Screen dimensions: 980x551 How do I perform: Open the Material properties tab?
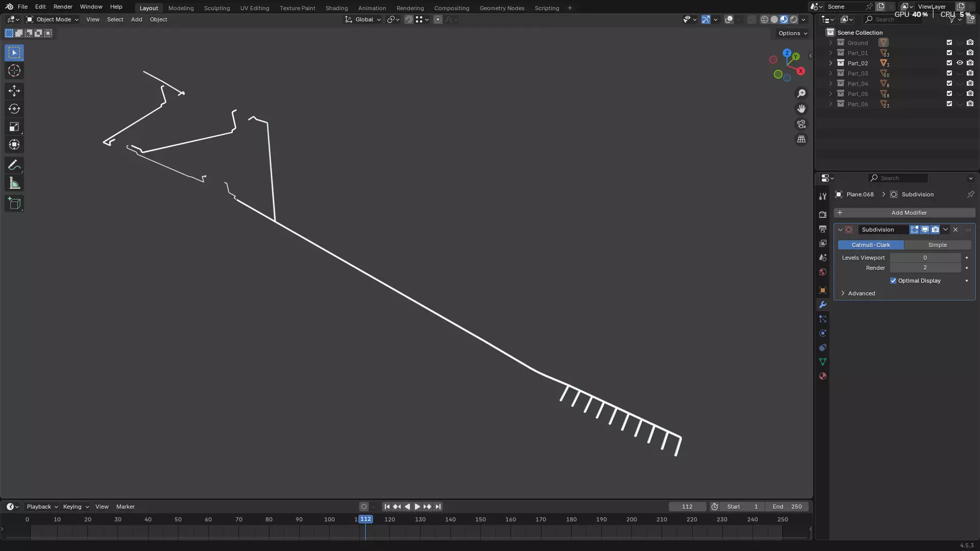(x=822, y=376)
